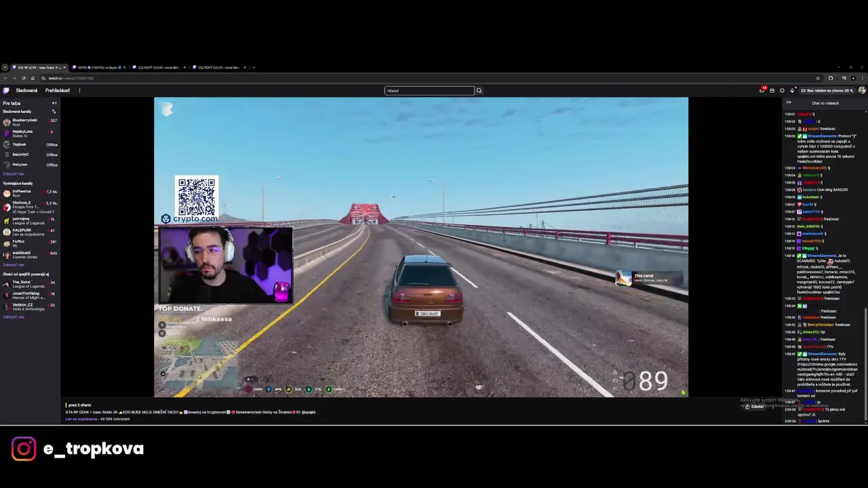Go forward in the browser
This screenshot has height=488, width=868.
pyautogui.click(x=14, y=78)
